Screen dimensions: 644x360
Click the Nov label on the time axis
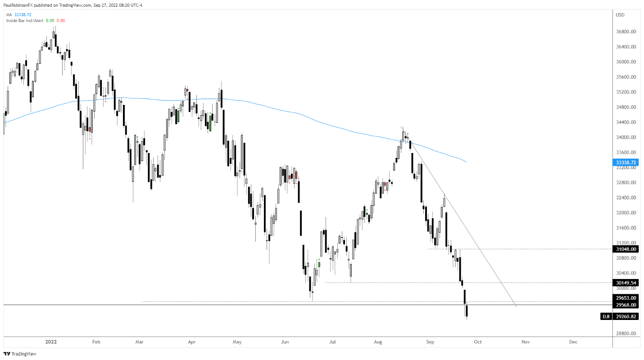click(525, 342)
